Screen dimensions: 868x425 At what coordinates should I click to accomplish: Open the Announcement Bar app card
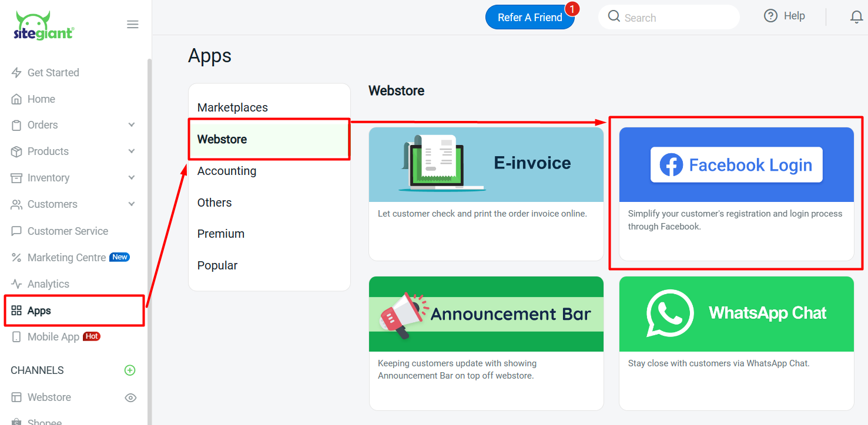[x=486, y=343]
